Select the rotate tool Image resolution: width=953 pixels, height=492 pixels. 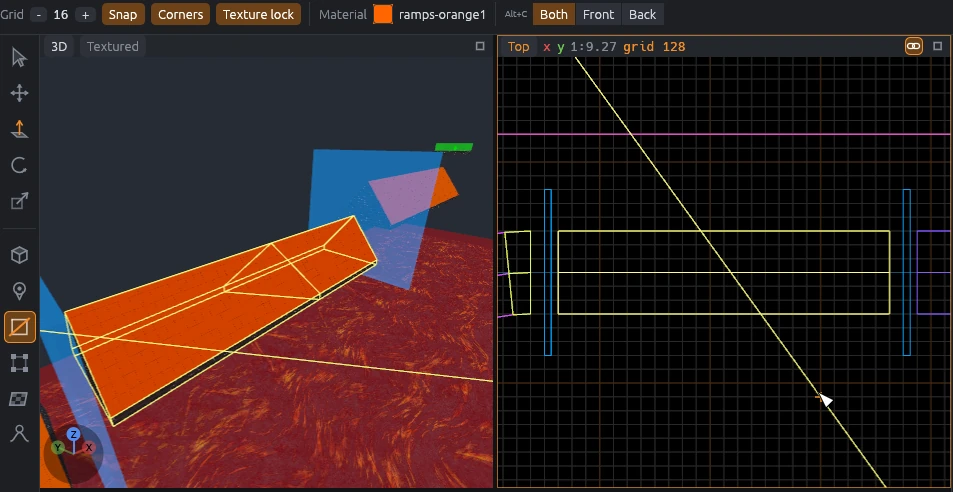point(19,165)
